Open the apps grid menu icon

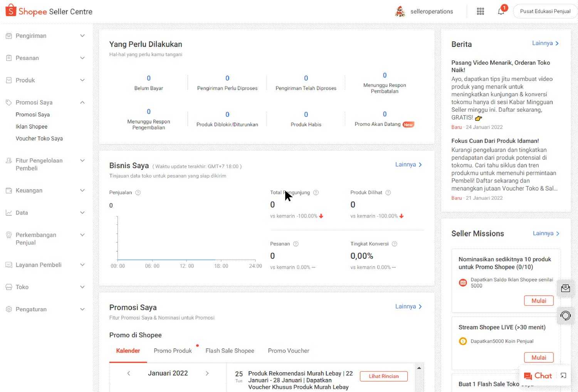tap(481, 12)
